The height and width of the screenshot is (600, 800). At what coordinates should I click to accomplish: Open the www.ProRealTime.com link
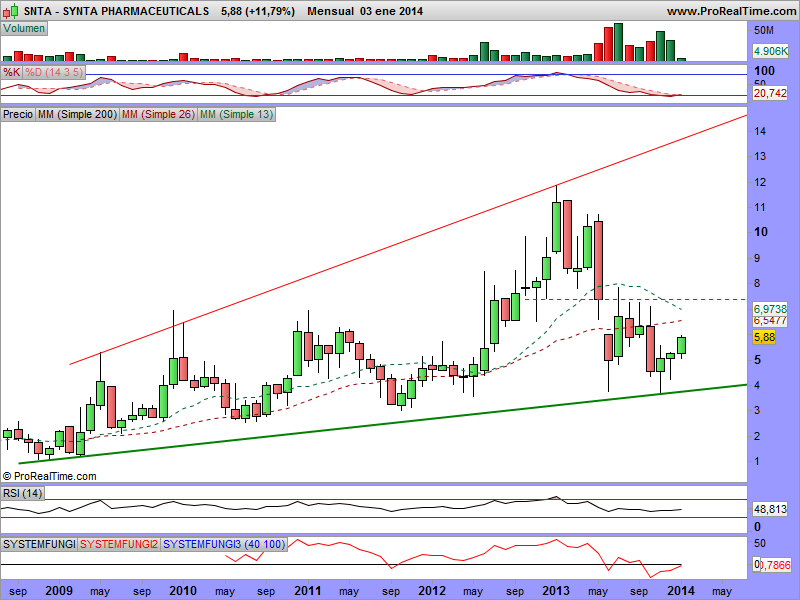732,11
